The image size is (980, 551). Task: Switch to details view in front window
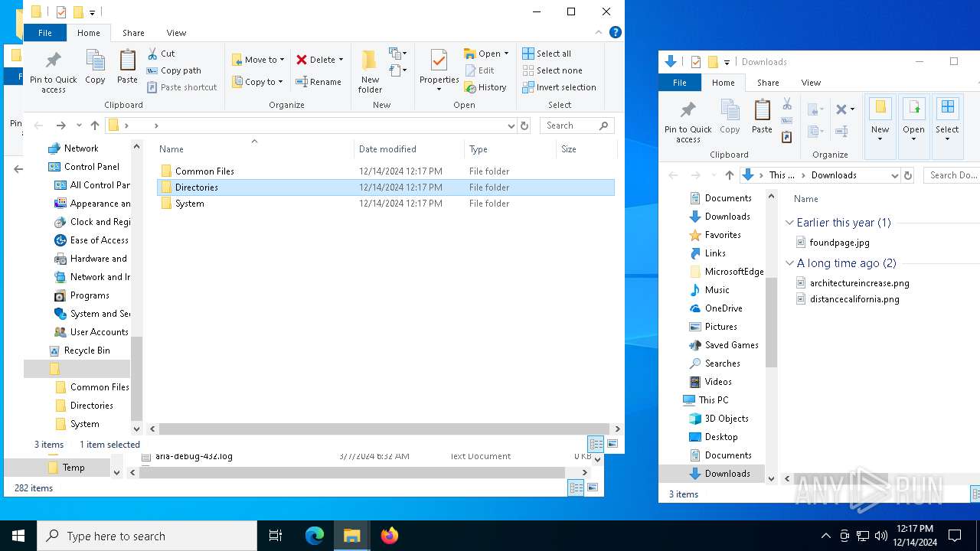[595, 444]
